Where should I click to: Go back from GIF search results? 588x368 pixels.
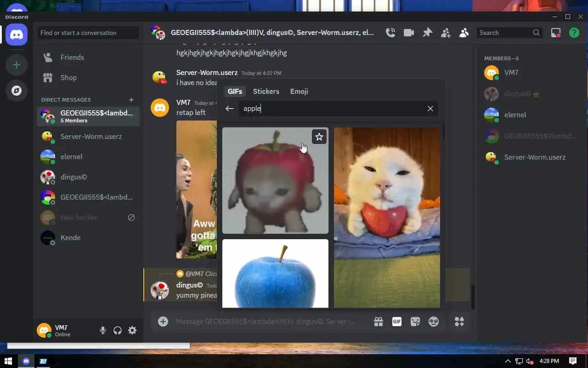click(x=230, y=109)
